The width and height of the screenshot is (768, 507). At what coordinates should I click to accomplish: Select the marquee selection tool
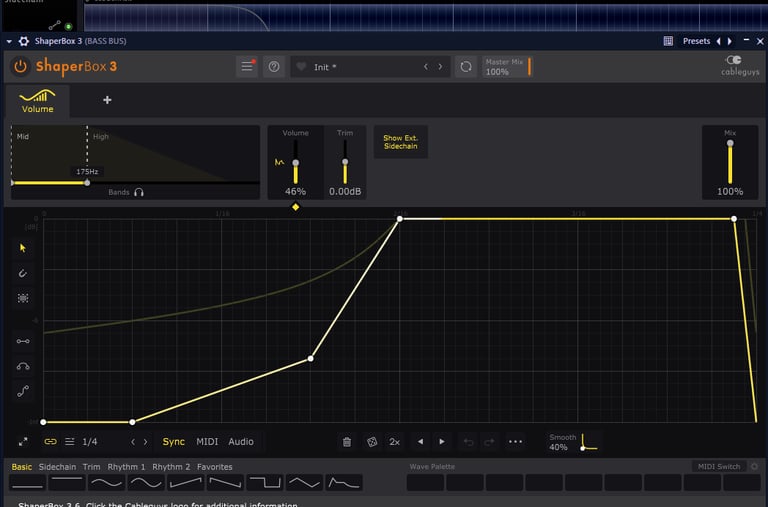pyautogui.click(x=23, y=298)
